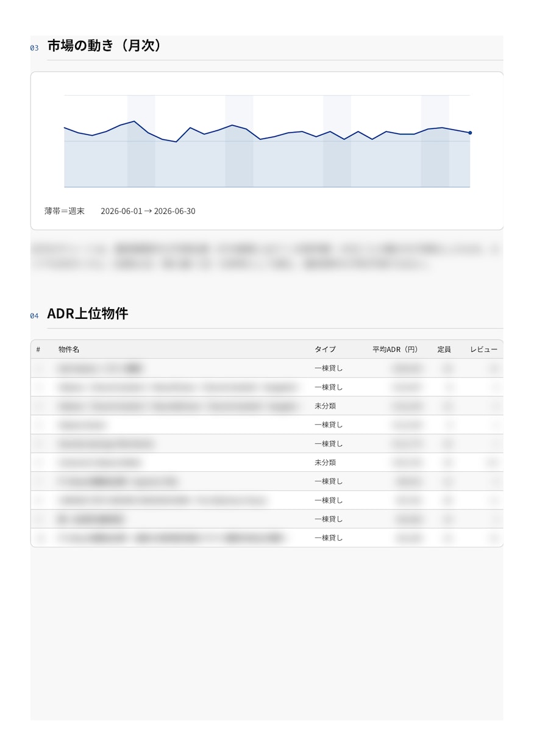Select the 2026-06-01 → 2026-06-30 date range
The width and height of the screenshot is (534, 756).
tap(148, 212)
